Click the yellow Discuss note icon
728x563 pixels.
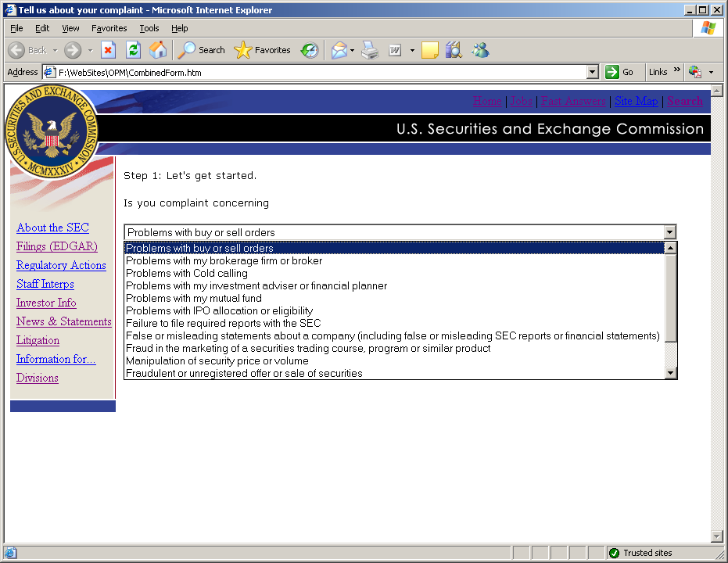430,50
